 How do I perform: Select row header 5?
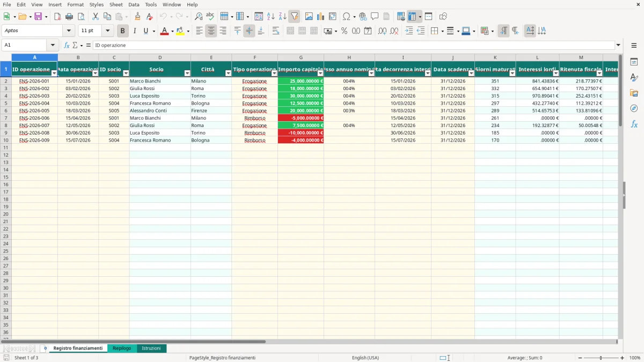click(5, 103)
